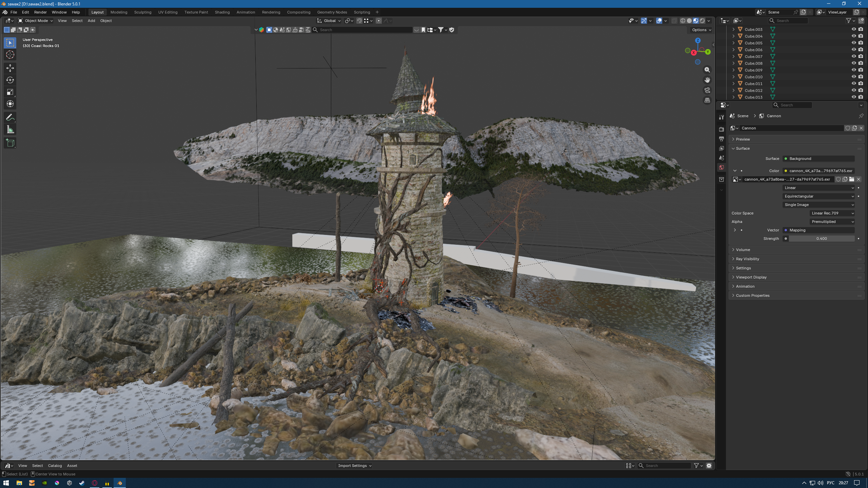The image size is (868, 488).
Task: Click the Background surface shader button
Action: pyautogui.click(x=818, y=159)
